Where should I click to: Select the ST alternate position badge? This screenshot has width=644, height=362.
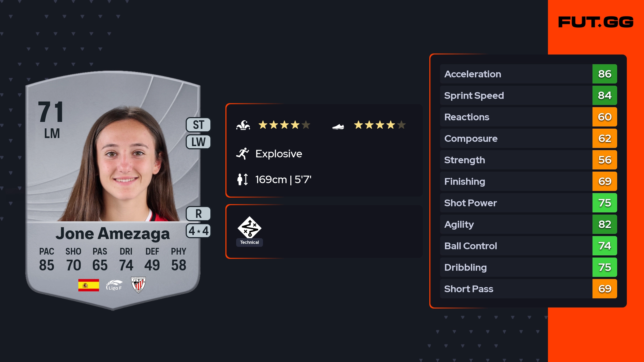pos(198,125)
